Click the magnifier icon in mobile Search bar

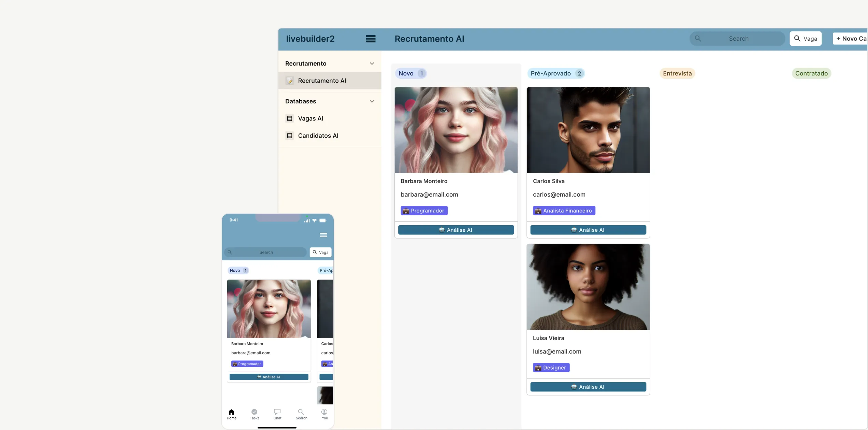click(230, 253)
